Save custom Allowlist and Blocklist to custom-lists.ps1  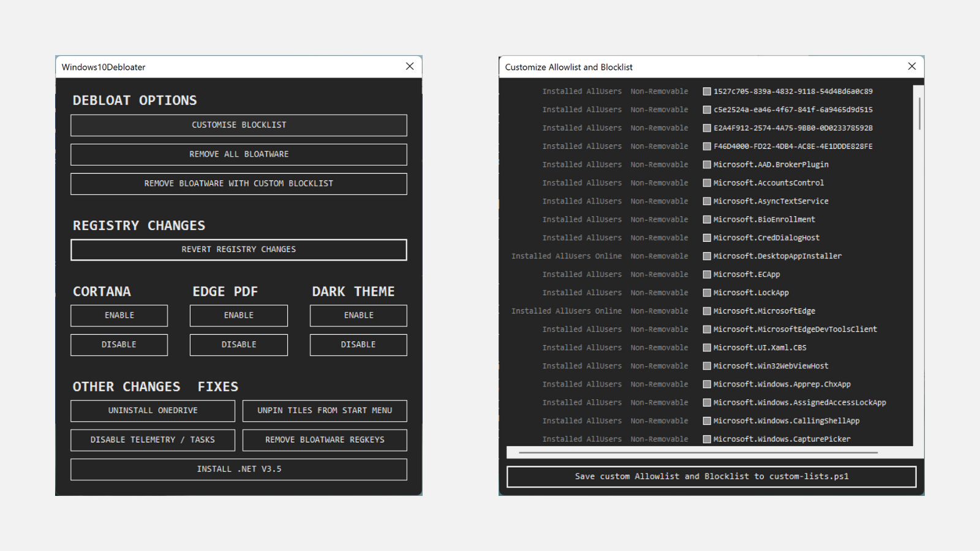click(x=711, y=476)
